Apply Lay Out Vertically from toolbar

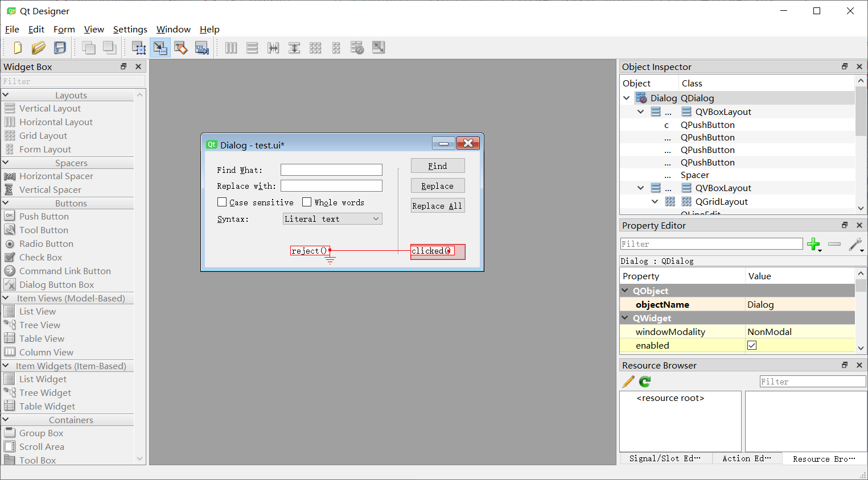[252, 48]
